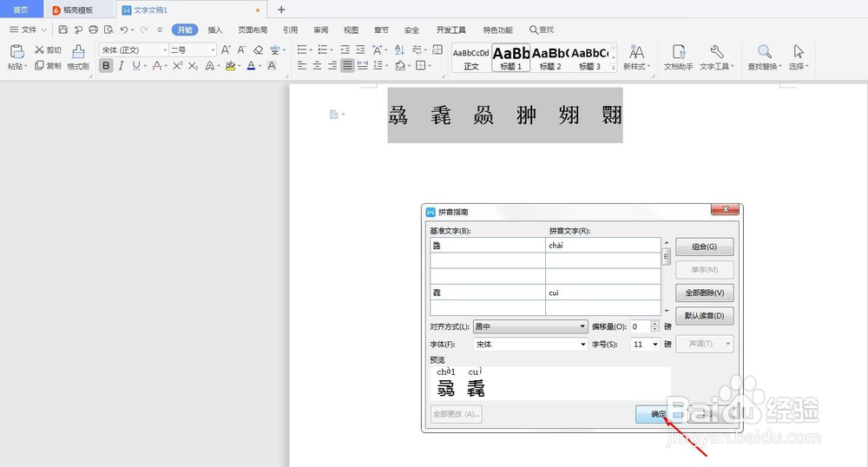Click the Distributed alignment icon
Image resolution: width=868 pixels, height=467 pixels.
tap(363, 66)
